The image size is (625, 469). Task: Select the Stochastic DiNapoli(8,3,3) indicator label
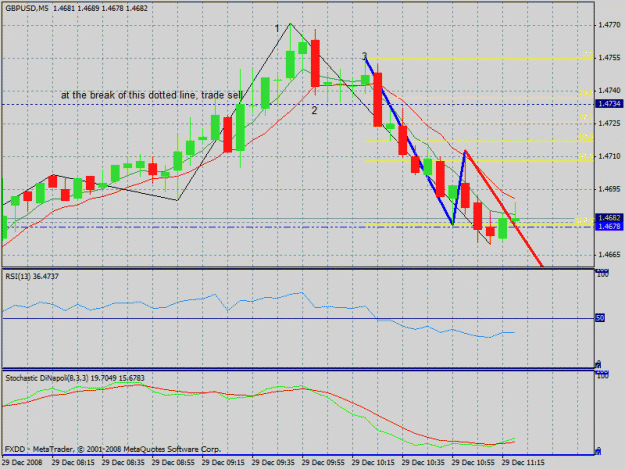[x=75, y=378]
